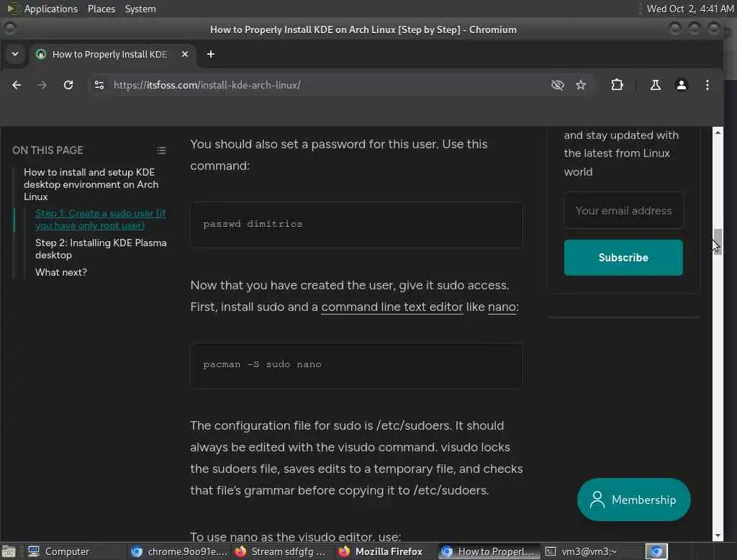Screen dimensions: 737x560
Task: Click the forward navigation arrow
Action: [x=42, y=85]
